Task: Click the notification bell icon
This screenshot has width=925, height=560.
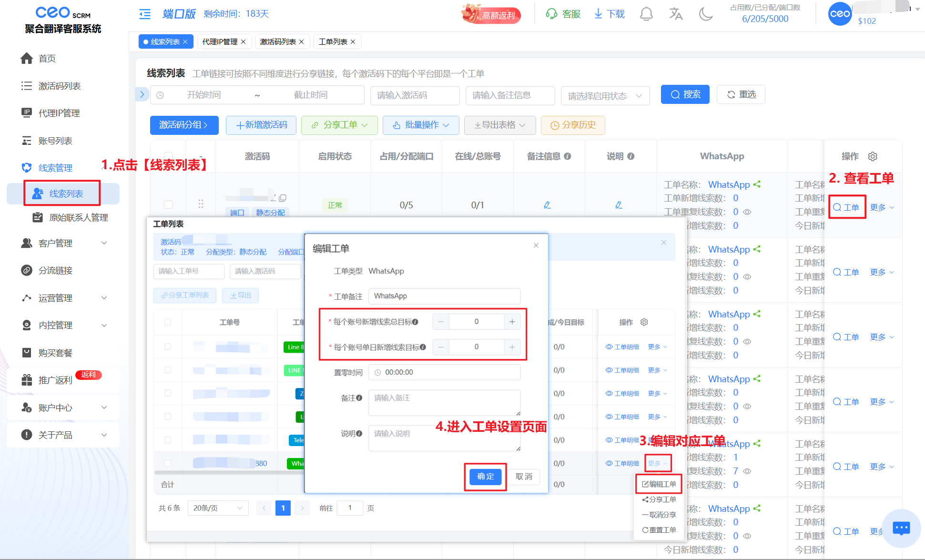Action: click(x=646, y=14)
